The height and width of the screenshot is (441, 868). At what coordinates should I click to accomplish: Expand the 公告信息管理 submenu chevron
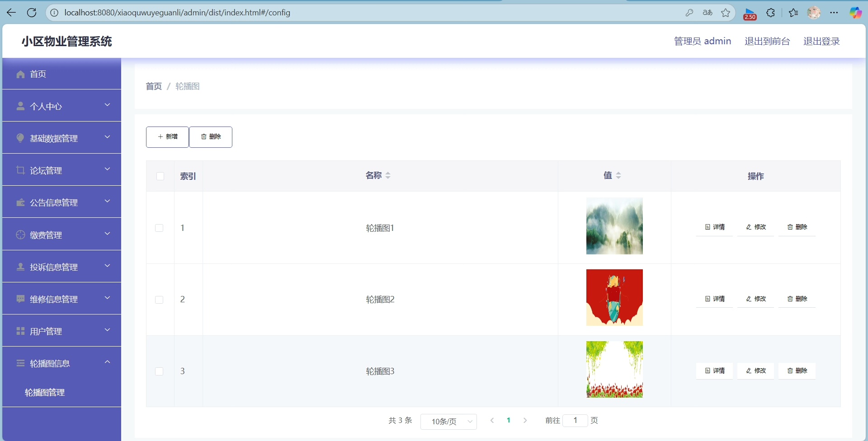(x=108, y=201)
